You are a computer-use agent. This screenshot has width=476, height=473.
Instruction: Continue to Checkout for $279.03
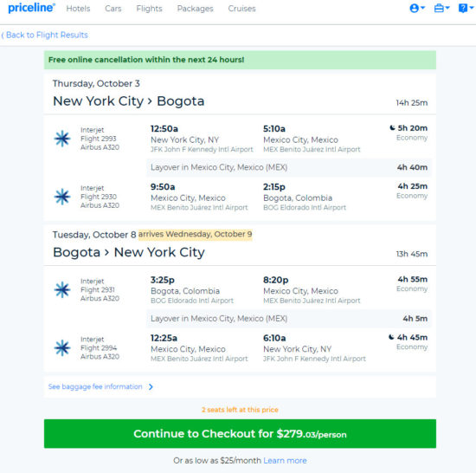point(240,433)
